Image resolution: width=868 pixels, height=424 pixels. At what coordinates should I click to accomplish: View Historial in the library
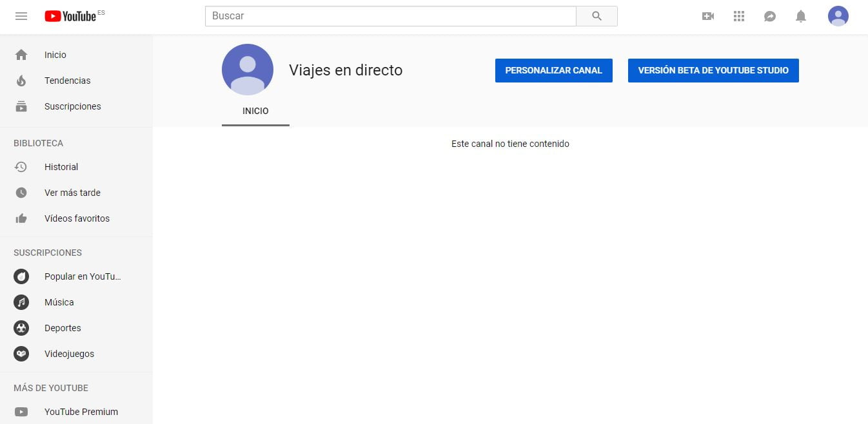tap(61, 167)
